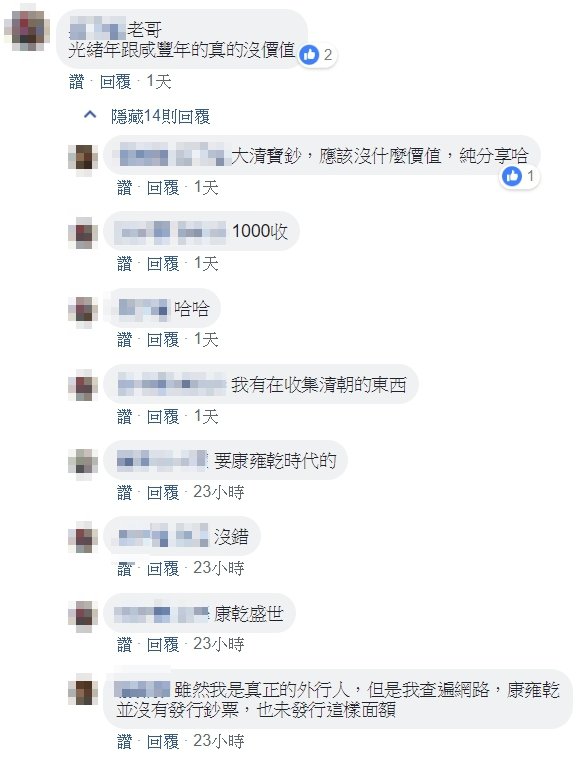The image size is (579, 758).
Task: Like the top comment 光緒年跟咸豐年
Action: tap(76, 82)
